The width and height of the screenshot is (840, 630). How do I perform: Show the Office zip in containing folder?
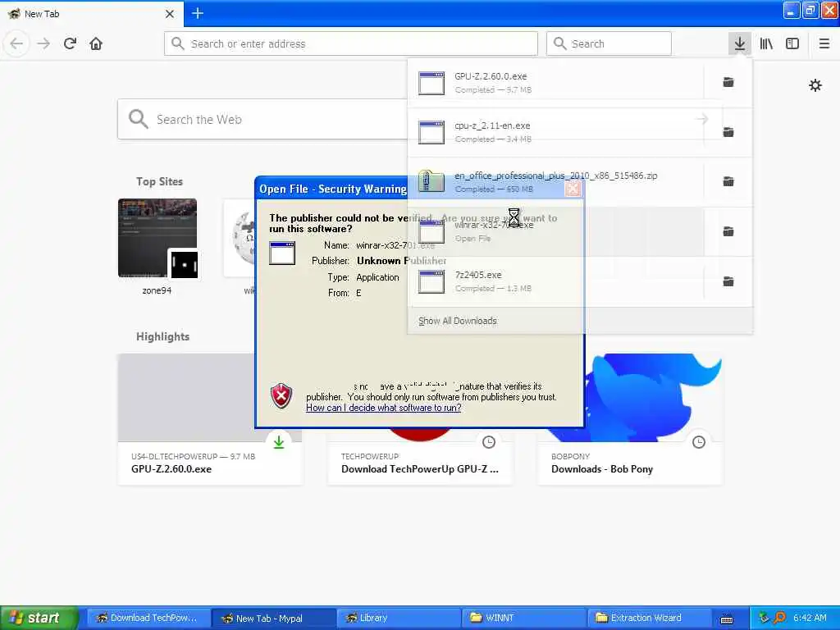728,181
